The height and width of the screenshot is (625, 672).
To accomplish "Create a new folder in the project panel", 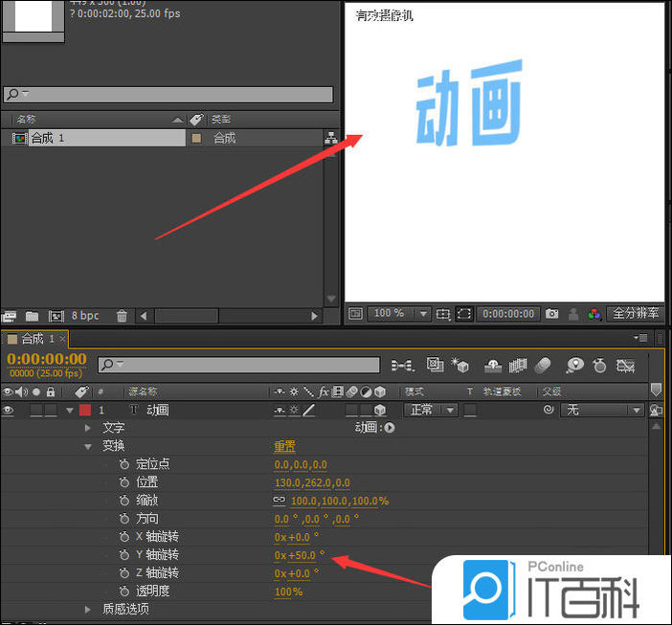I will tap(33, 316).
